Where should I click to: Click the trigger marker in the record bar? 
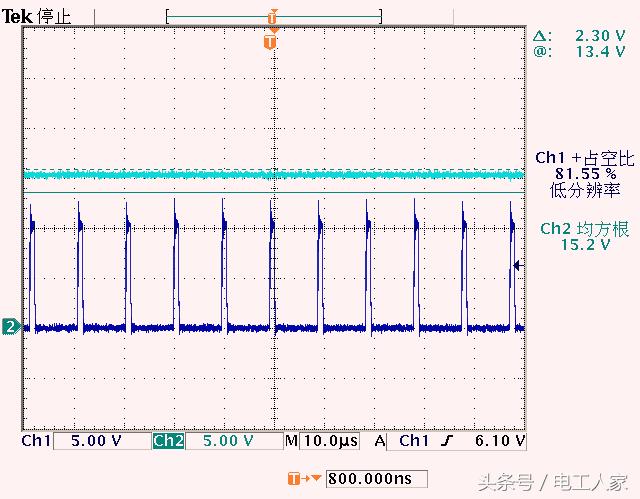click(272, 17)
